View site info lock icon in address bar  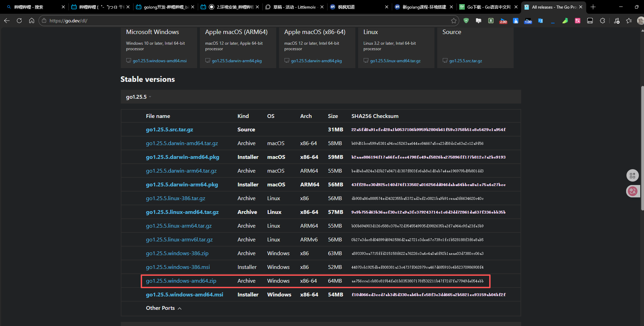coord(44,21)
